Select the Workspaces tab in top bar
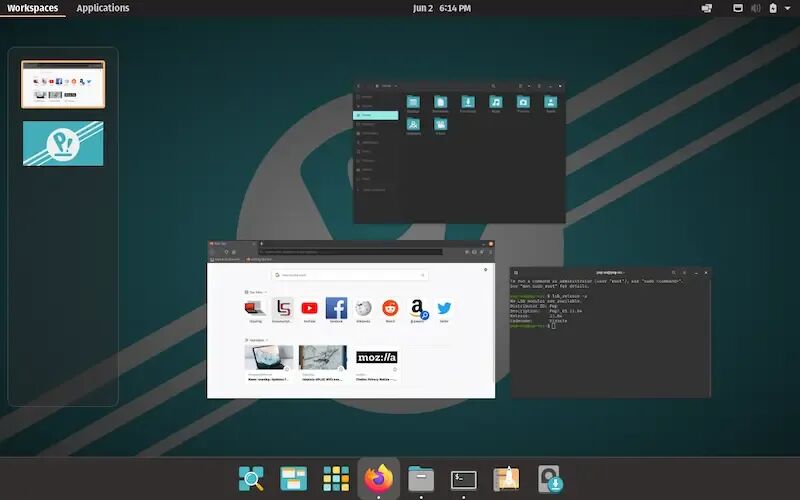This screenshot has height=500, width=800. coord(33,8)
